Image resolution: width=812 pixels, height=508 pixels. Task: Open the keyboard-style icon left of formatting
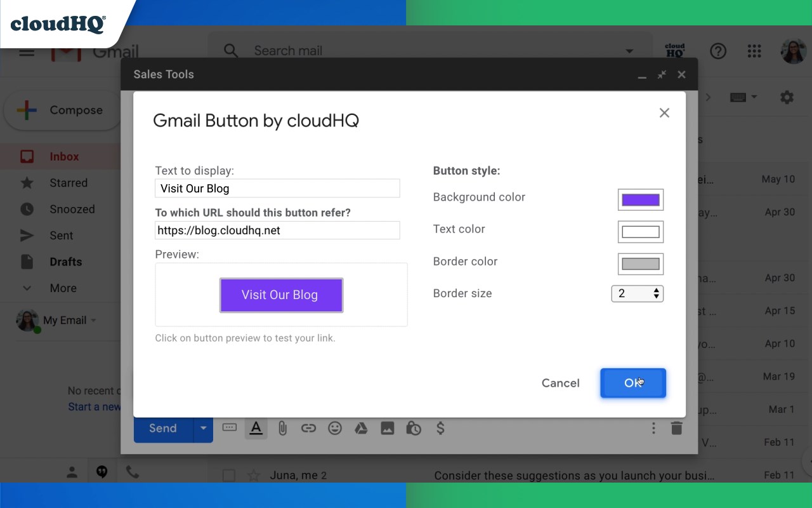(x=229, y=427)
